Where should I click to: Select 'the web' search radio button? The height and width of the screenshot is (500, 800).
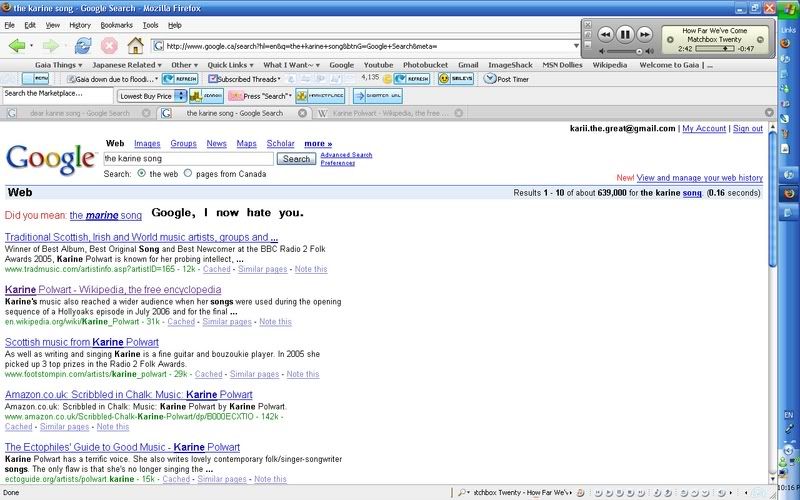click(141, 173)
